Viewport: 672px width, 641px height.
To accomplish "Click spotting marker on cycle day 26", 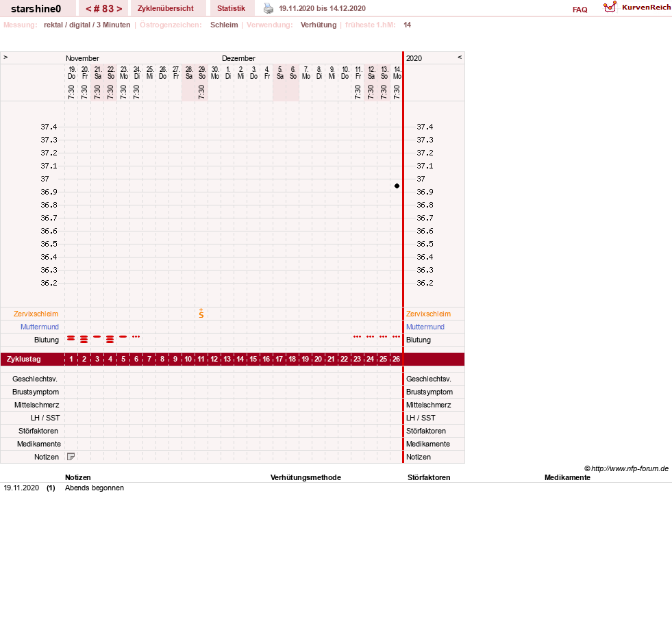I will 396,337.
